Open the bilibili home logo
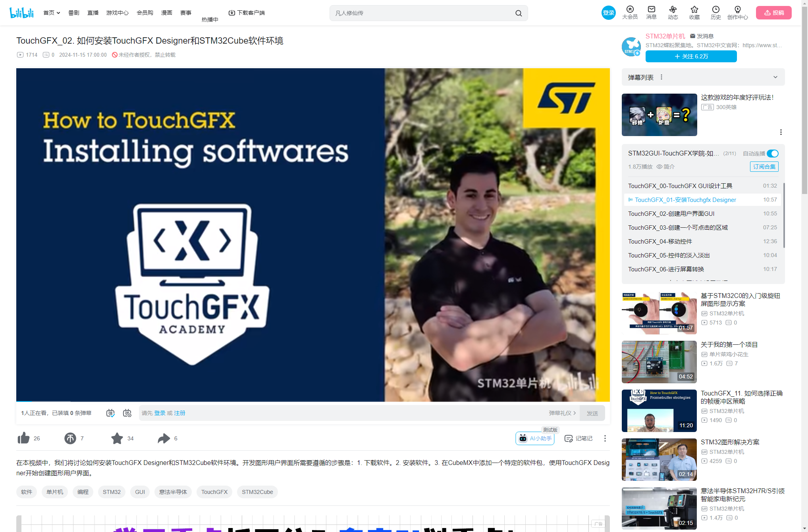 click(22, 13)
